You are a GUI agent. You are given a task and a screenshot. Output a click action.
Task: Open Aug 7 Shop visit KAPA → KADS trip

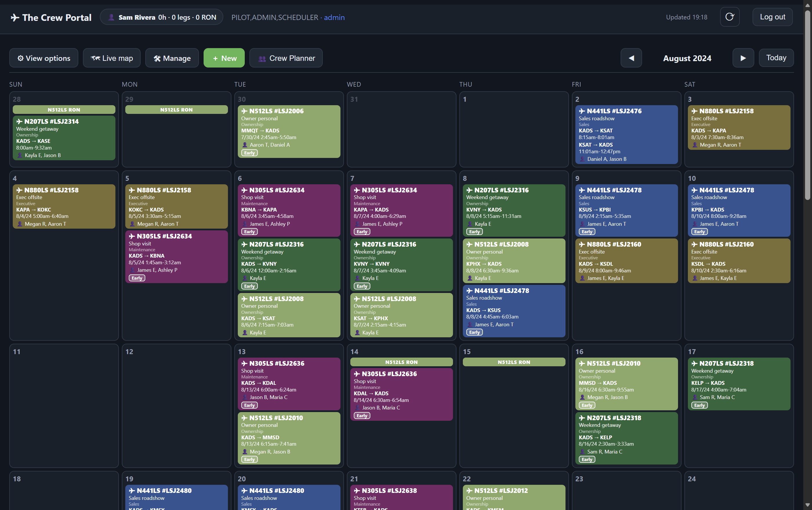[401, 210]
